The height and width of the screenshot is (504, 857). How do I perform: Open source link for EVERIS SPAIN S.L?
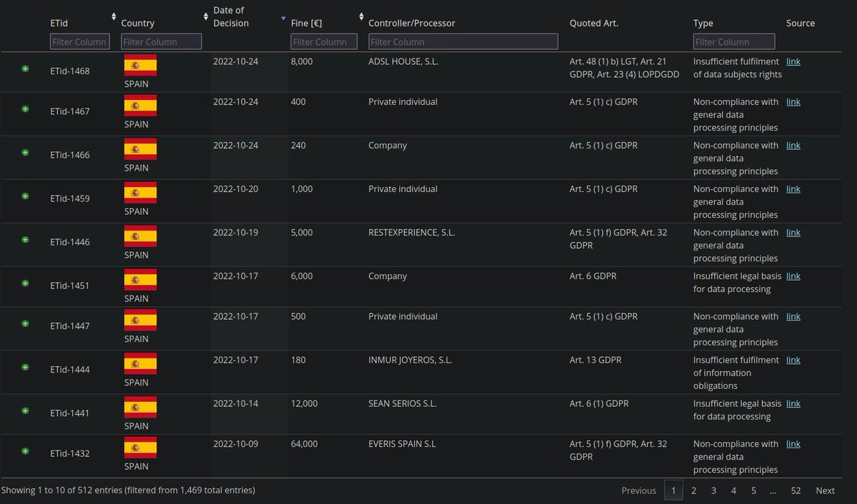tap(793, 443)
